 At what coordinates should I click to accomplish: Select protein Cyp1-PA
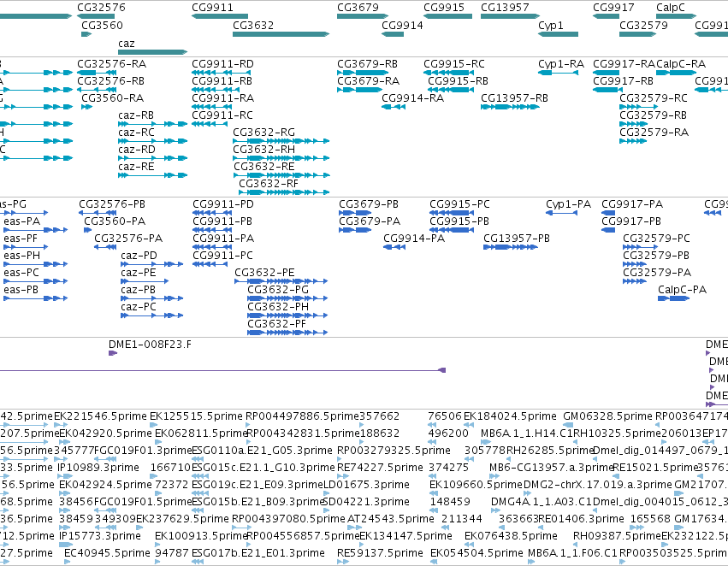[x=568, y=204]
